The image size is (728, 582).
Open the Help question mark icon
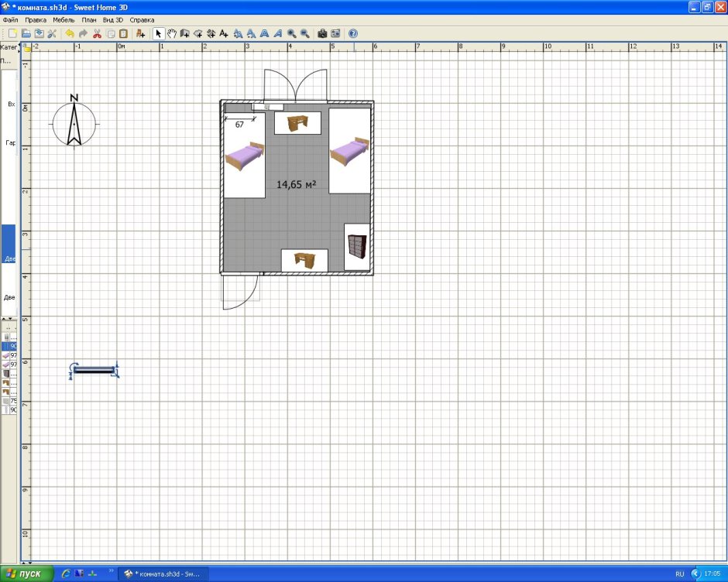point(353,33)
